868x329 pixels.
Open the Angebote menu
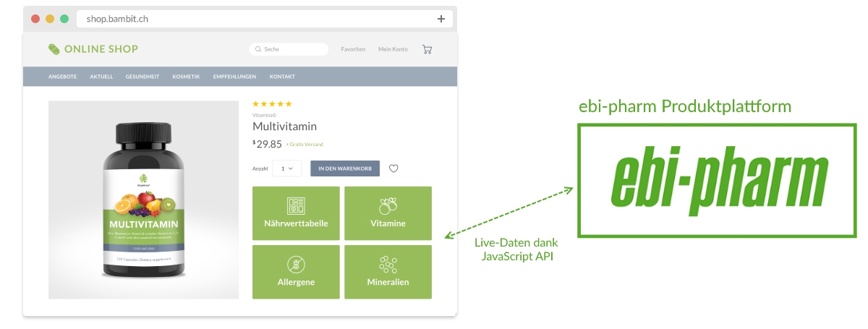coord(63,77)
